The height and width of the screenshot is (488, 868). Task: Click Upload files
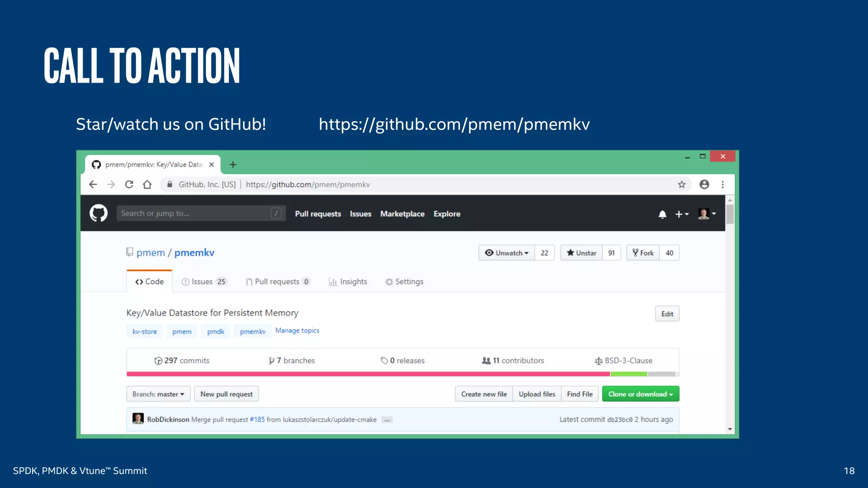click(537, 394)
